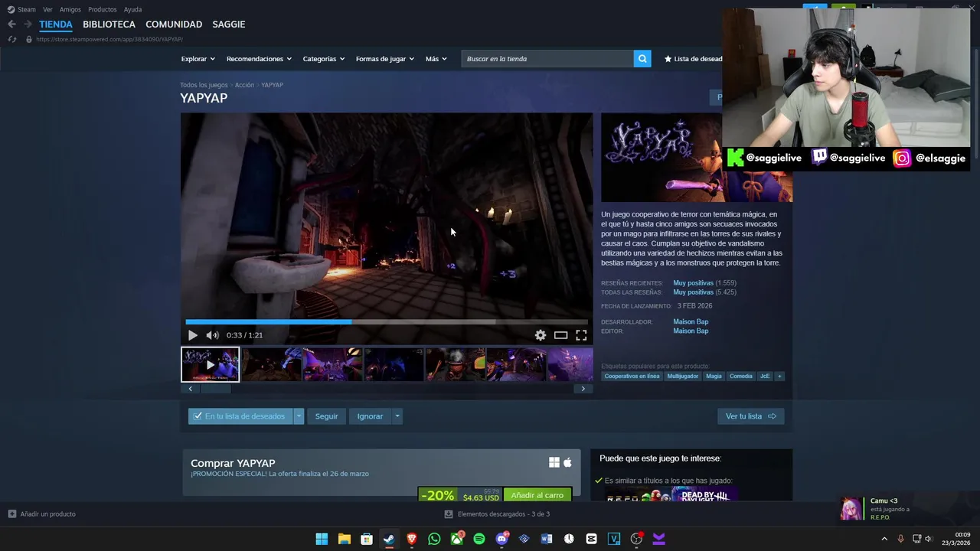The image size is (980, 551).
Task: Select the TIENDA tab
Action: pyautogui.click(x=56, y=24)
